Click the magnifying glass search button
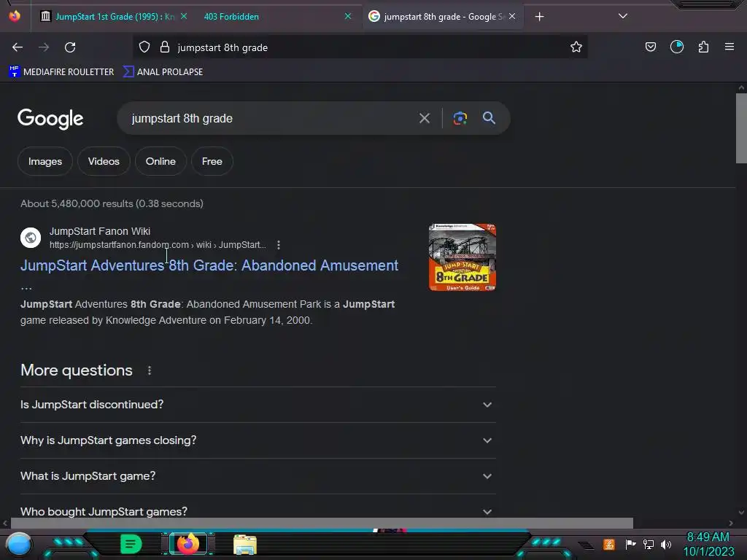The height and width of the screenshot is (560, 747). click(x=489, y=117)
